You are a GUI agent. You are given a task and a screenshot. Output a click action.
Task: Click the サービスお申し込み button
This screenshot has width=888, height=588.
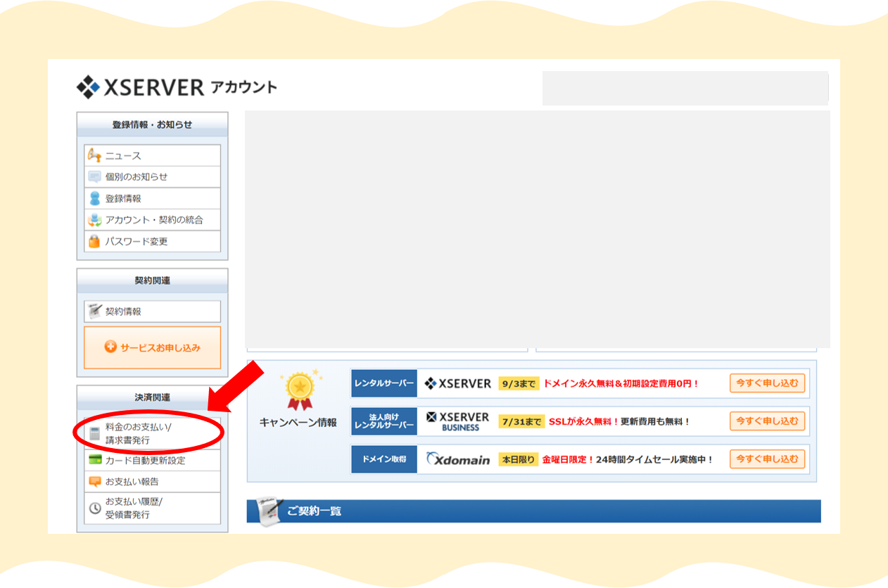click(152, 347)
